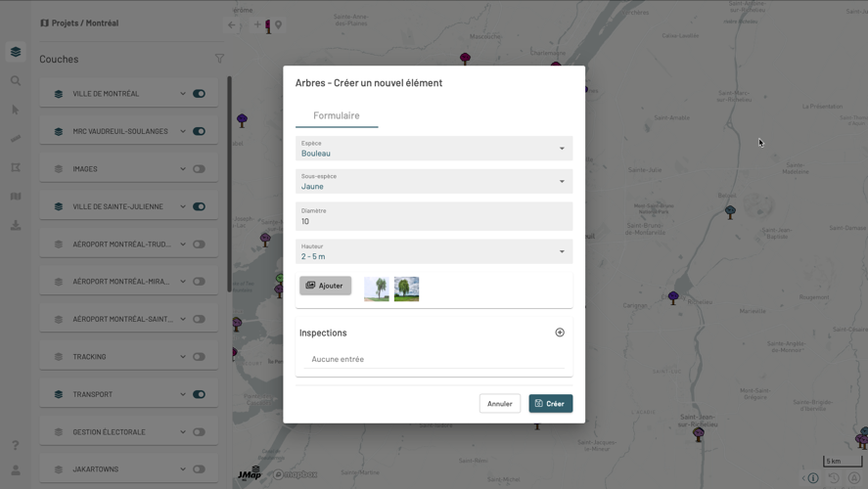The image size is (868, 489).
Task: Open the Search panel in sidebar
Action: [x=16, y=81]
